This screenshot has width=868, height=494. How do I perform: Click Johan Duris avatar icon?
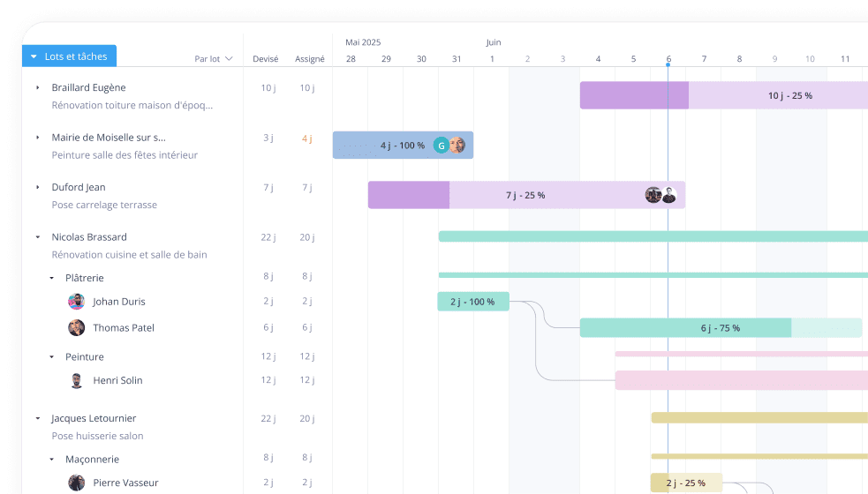click(77, 302)
